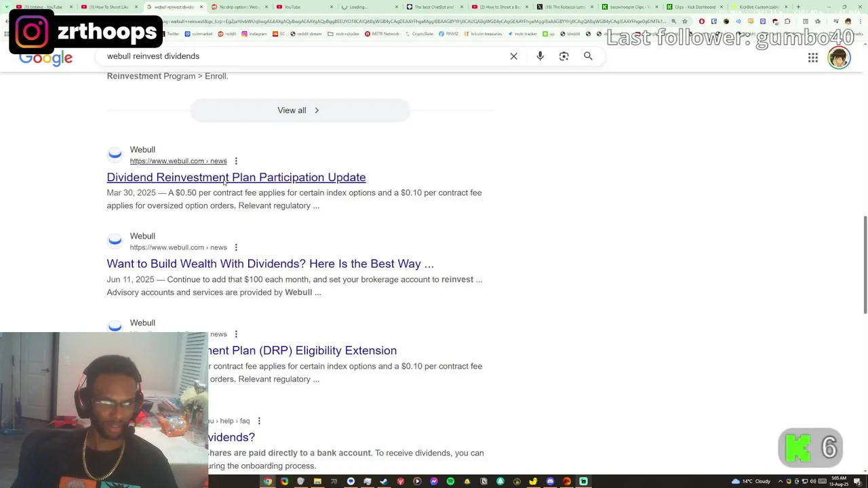Viewport: 868px width, 488px height.
Task: Switch to Clips - Kick Dashboard tab
Action: (x=693, y=7)
